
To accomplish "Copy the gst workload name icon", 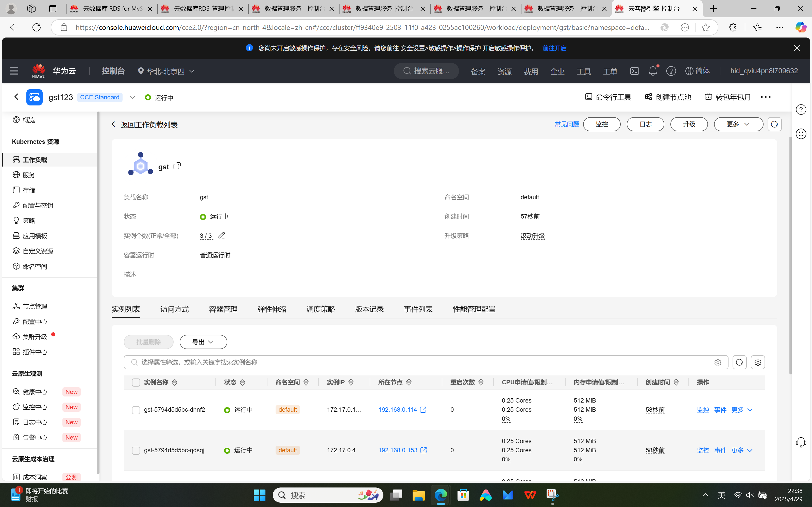I will point(177,166).
